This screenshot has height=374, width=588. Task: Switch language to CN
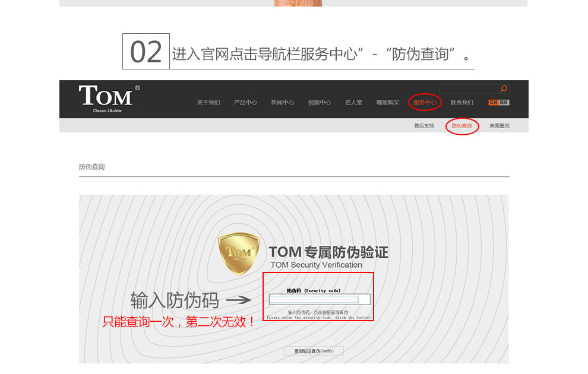pos(493,102)
